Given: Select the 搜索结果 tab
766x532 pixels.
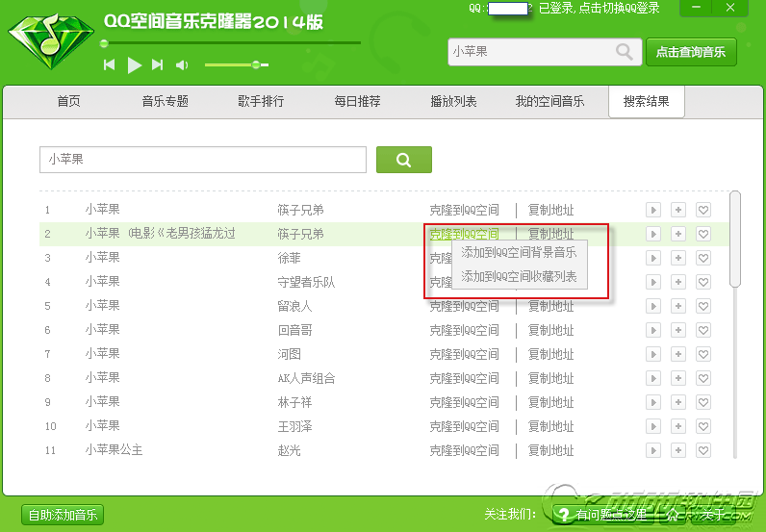Looking at the screenshot, I should coord(647,102).
